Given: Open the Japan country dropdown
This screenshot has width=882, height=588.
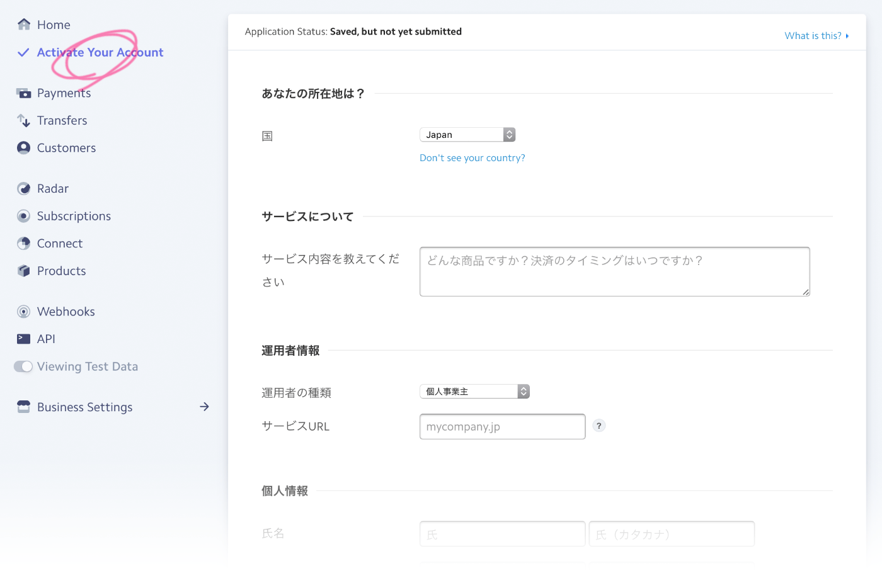Looking at the screenshot, I should click(x=467, y=135).
